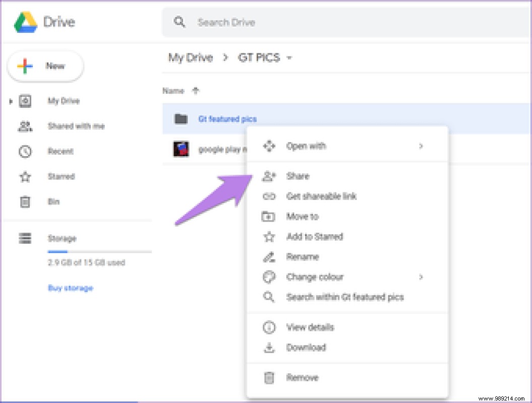Click the Move to folder icon
The width and height of the screenshot is (532, 403).
(x=269, y=216)
